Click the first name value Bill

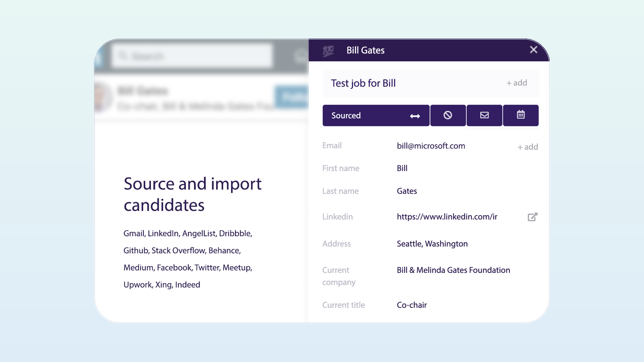[x=402, y=168]
